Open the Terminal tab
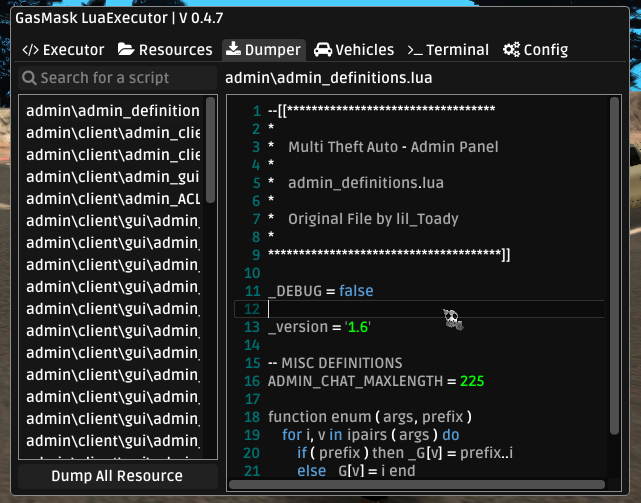The height and width of the screenshot is (503, 641). (x=448, y=50)
